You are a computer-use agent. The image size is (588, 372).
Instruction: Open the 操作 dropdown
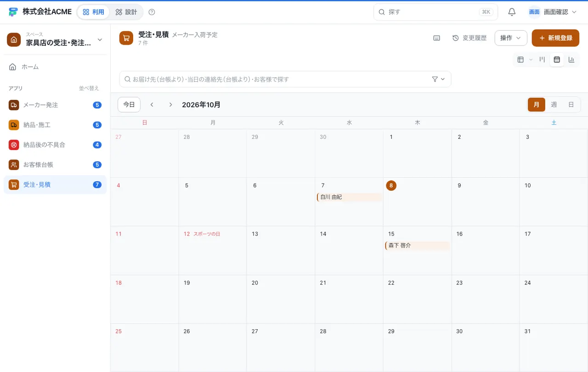click(511, 38)
